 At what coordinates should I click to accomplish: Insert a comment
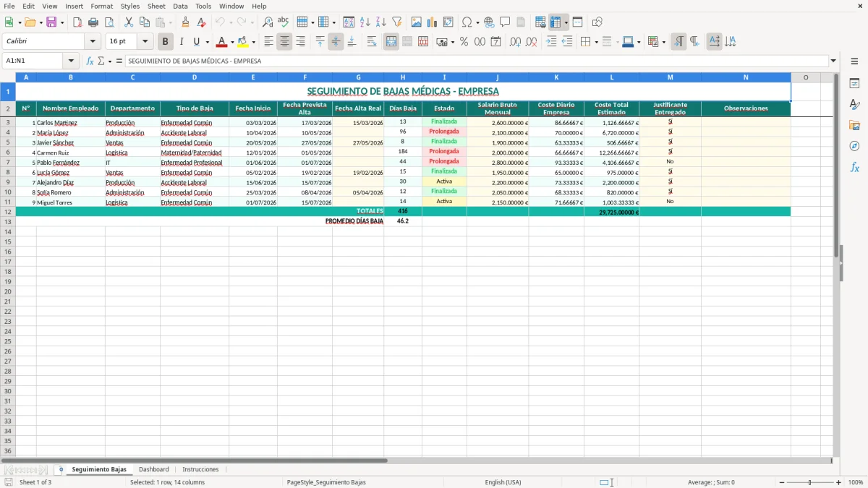click(x=505, y=22)
